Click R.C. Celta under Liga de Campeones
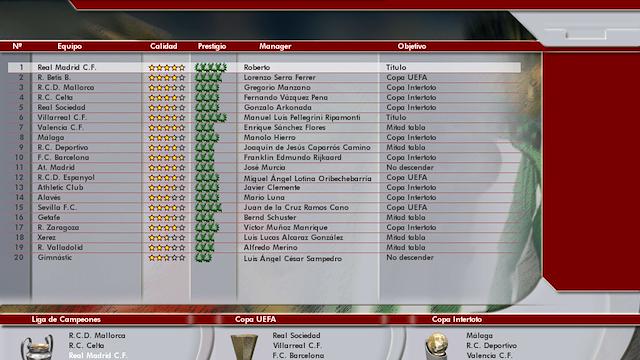 pyautogui.click(x=86, y=346)
